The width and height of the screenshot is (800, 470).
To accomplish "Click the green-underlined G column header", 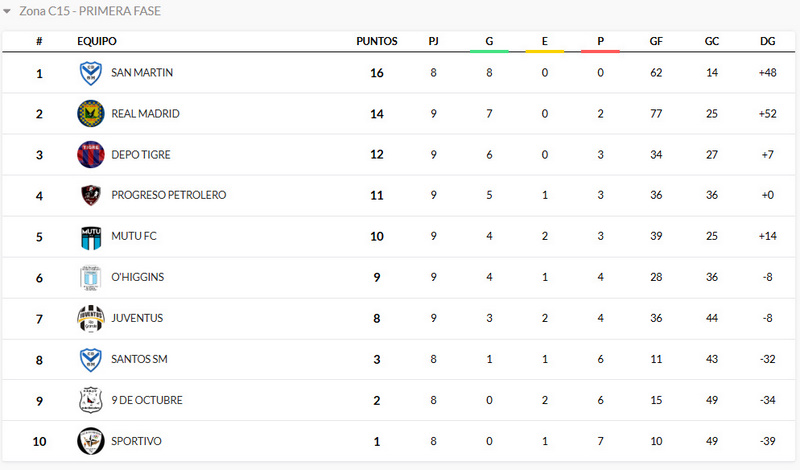I will pos(489,42).
